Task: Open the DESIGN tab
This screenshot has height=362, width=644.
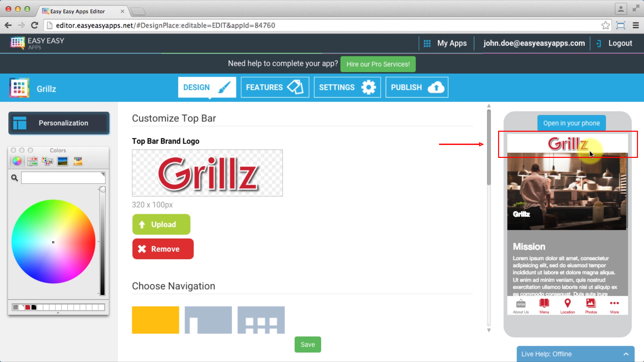Action: coord(207,87)
